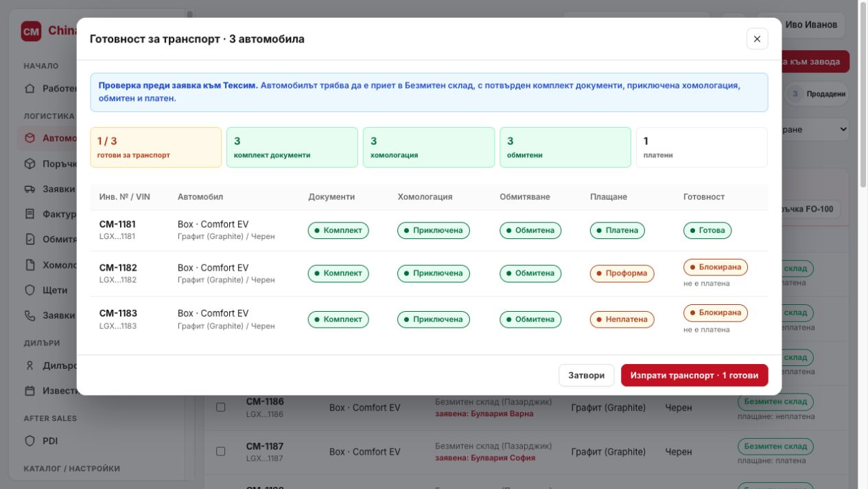Image resolution: width=868 pixels, height=489 pixels.
Task: Close the transport readiness dialog with X
Action: (757, 39)
